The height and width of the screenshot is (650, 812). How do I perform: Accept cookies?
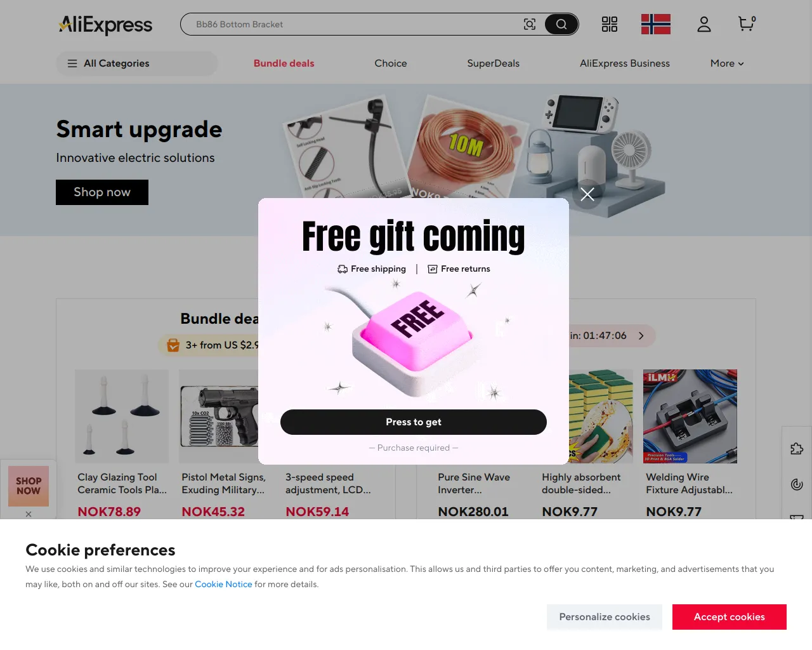tap(730, 617)
